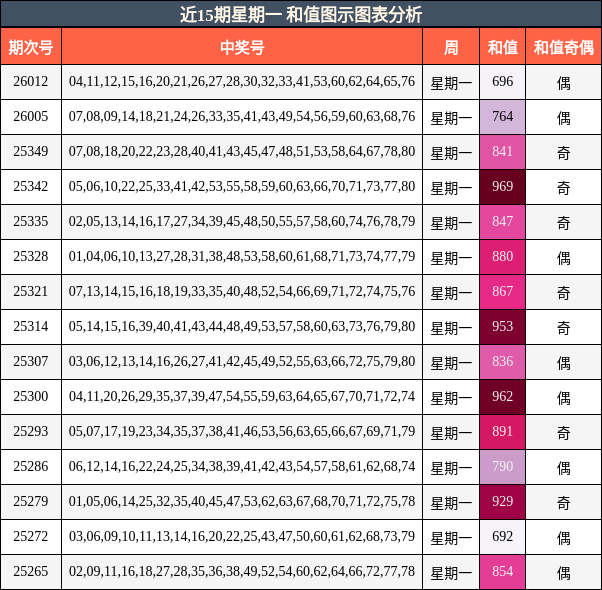Click the 中奖号 column header
This screenshot has width=602, height=590.
click(x=242, y=48)
